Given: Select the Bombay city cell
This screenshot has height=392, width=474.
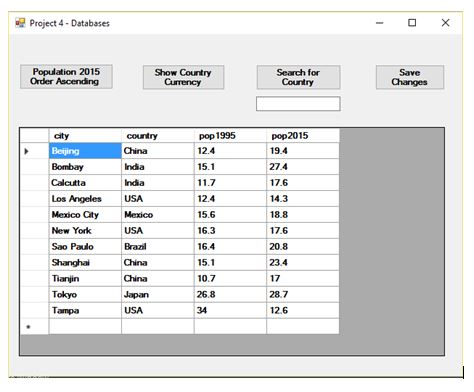Looking at the screenshot, I should (85, 167).
